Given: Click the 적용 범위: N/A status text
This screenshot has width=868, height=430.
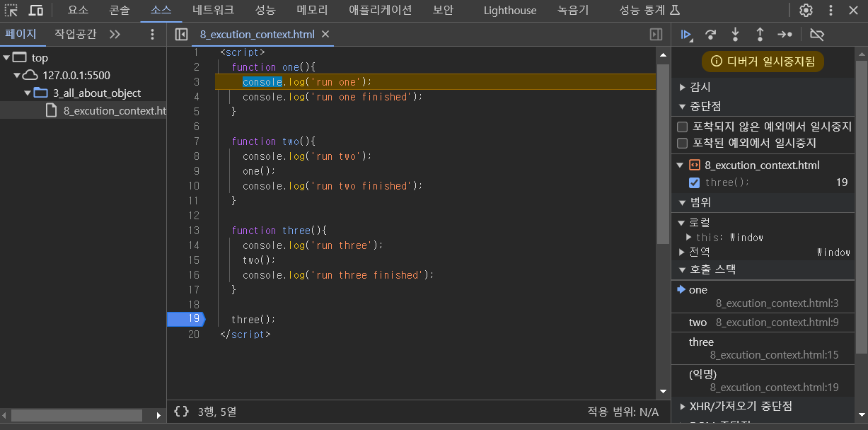Looking at the screenshot, I should 623,412.
